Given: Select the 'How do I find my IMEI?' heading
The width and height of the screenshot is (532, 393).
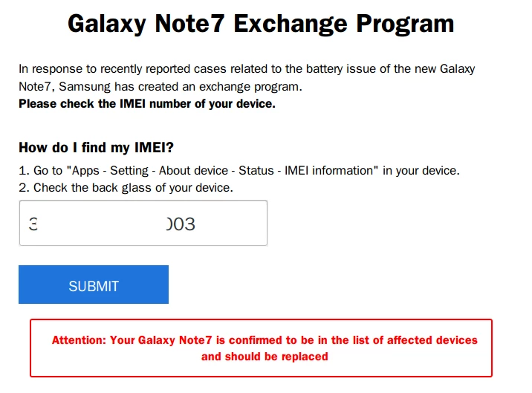Looking at the screenshot, I should [97, 147].
